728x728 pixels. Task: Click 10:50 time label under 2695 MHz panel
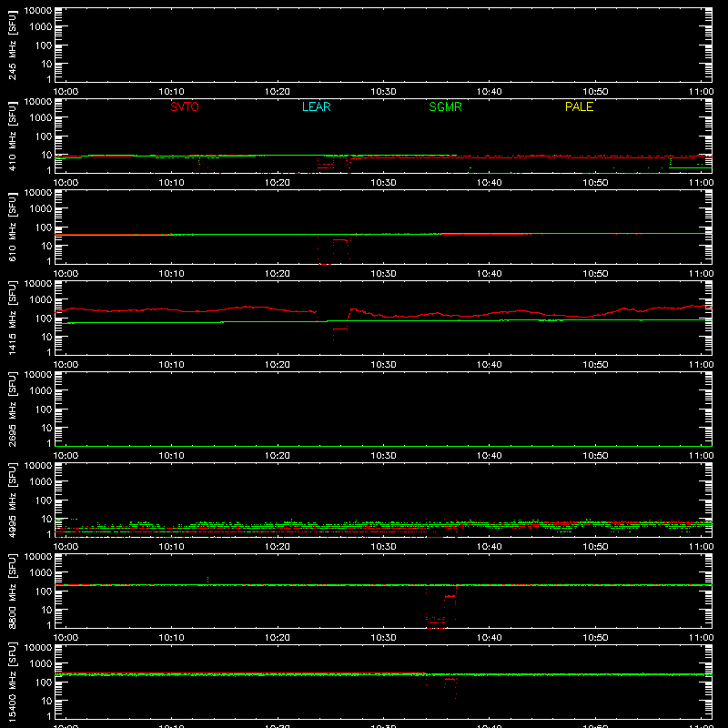click(x=595, y=456)
